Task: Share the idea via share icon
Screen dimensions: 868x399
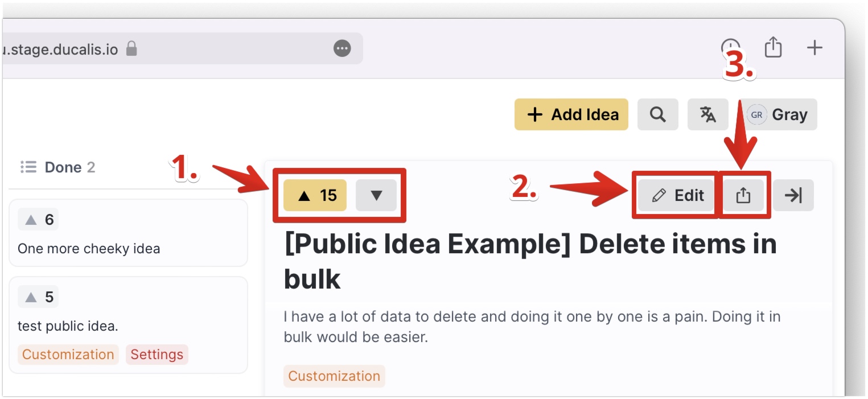Action: coord(743,195)
